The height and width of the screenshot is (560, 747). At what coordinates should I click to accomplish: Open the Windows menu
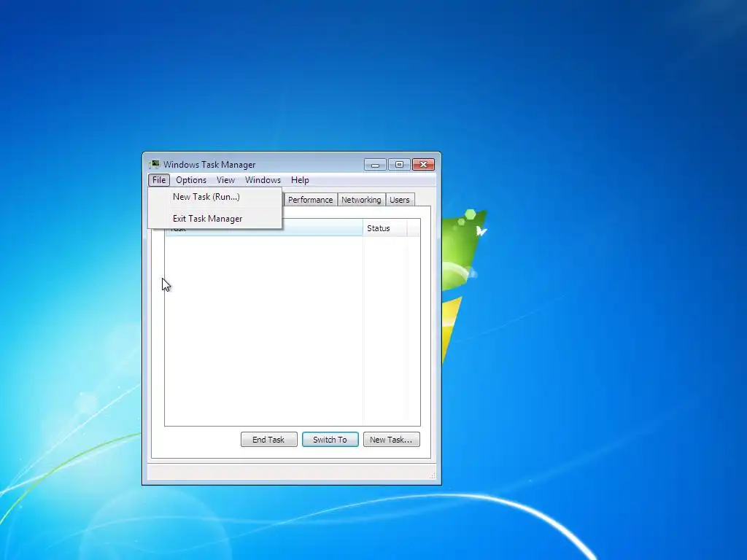pyautogui.click(x=263, y=180)
